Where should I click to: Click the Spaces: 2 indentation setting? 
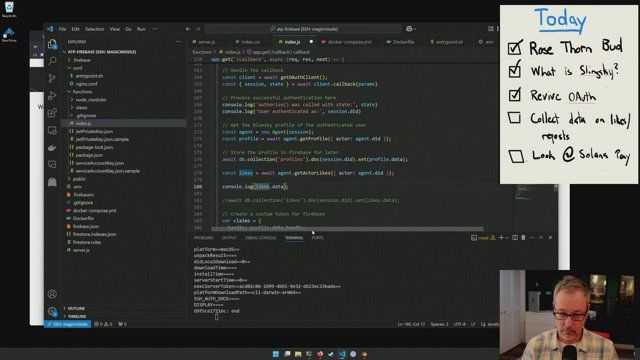click(x=439, y=324)
